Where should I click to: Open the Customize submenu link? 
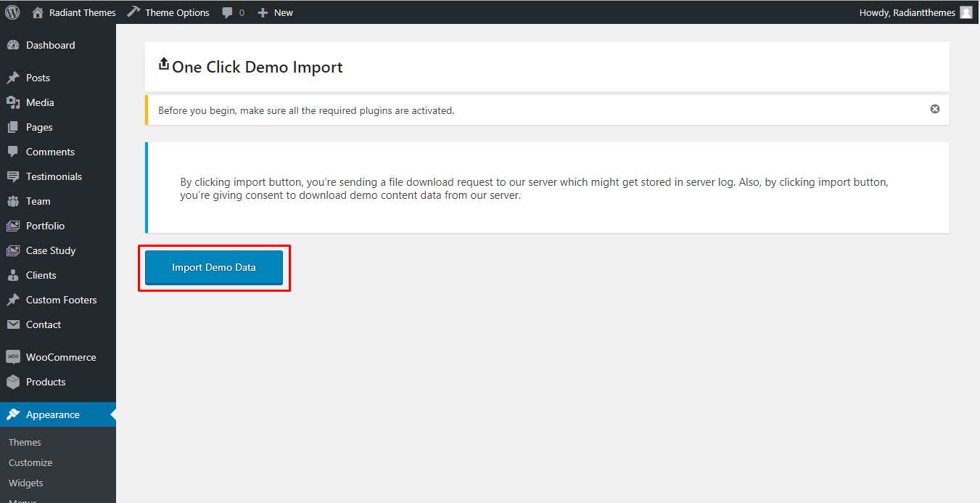(30, 462)
